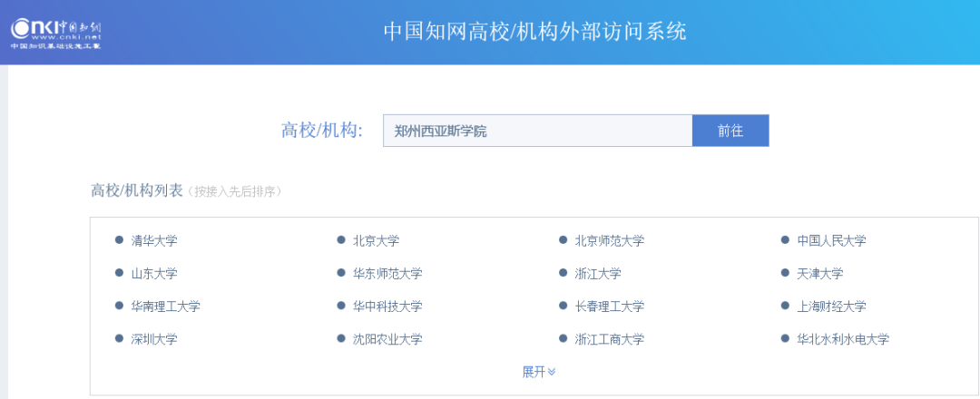Expand the institution list with 展开
This screenshot has height=399, width=980.
point(539,372)
